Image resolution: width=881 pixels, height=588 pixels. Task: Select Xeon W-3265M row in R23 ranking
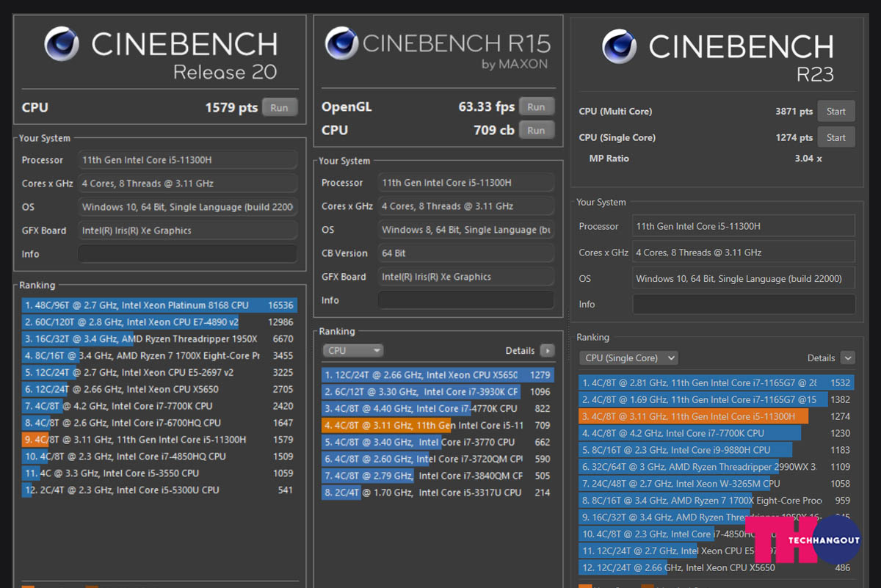[x=717, y=484]
